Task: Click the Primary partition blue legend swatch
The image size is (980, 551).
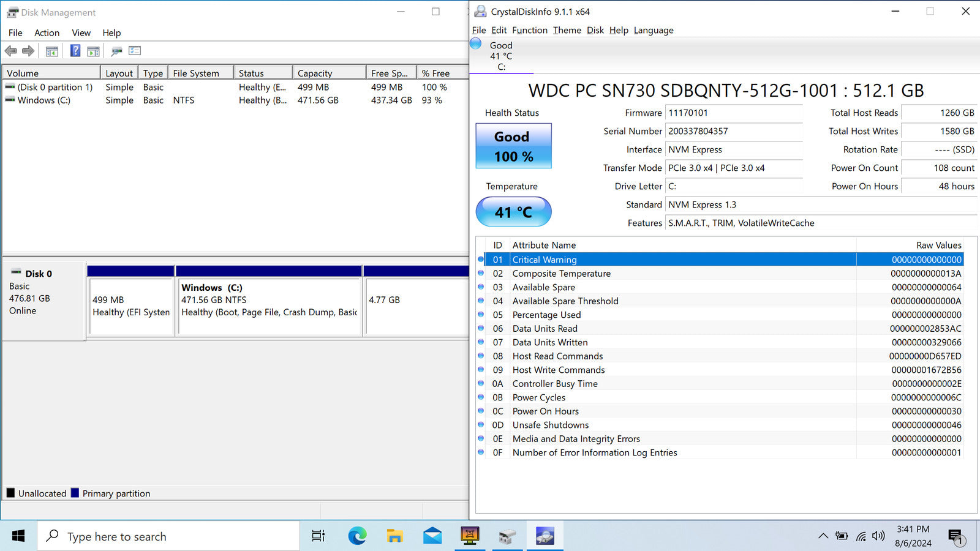Action: pos(75,493)
